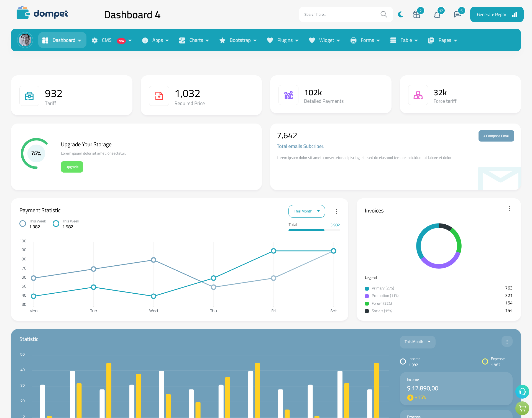Click the gift/offers icon in header

[417, 14]
